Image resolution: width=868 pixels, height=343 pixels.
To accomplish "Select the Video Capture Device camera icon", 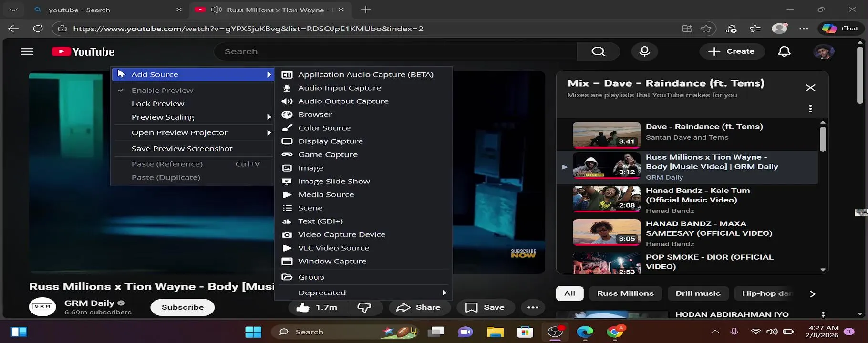I will pyautogui.click(x=287, y=235).
